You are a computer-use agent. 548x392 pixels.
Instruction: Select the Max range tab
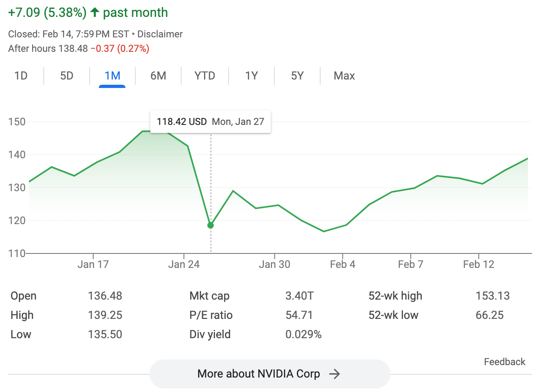344,76
